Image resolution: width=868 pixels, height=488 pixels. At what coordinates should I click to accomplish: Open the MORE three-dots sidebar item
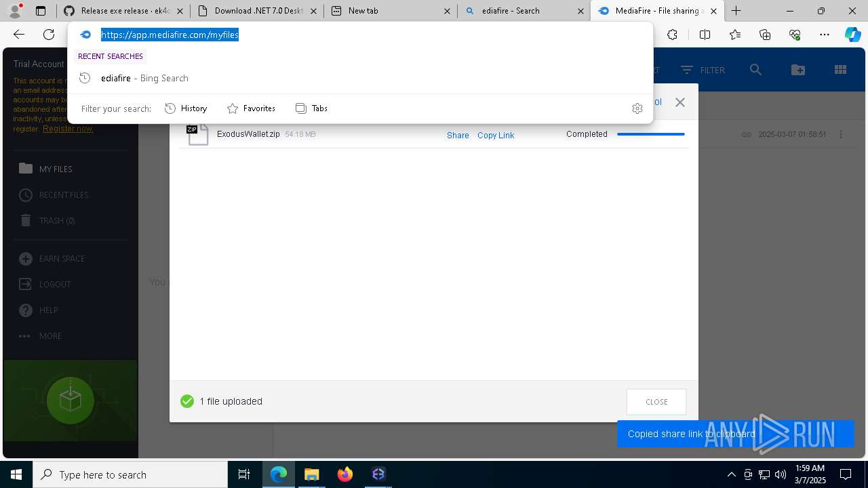(x=41, y=336)
